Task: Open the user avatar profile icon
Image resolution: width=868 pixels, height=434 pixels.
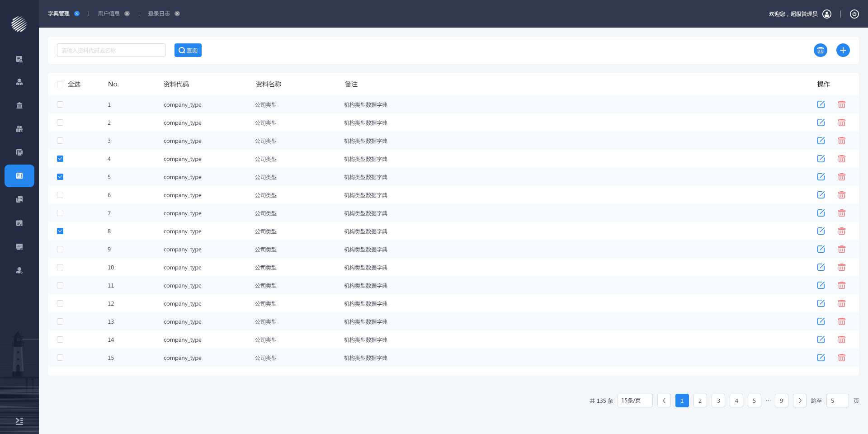Action: pos(827,14)
